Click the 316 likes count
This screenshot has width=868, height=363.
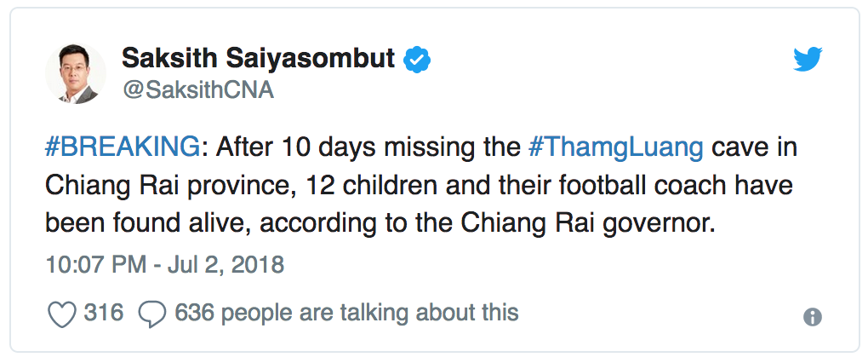104,313
